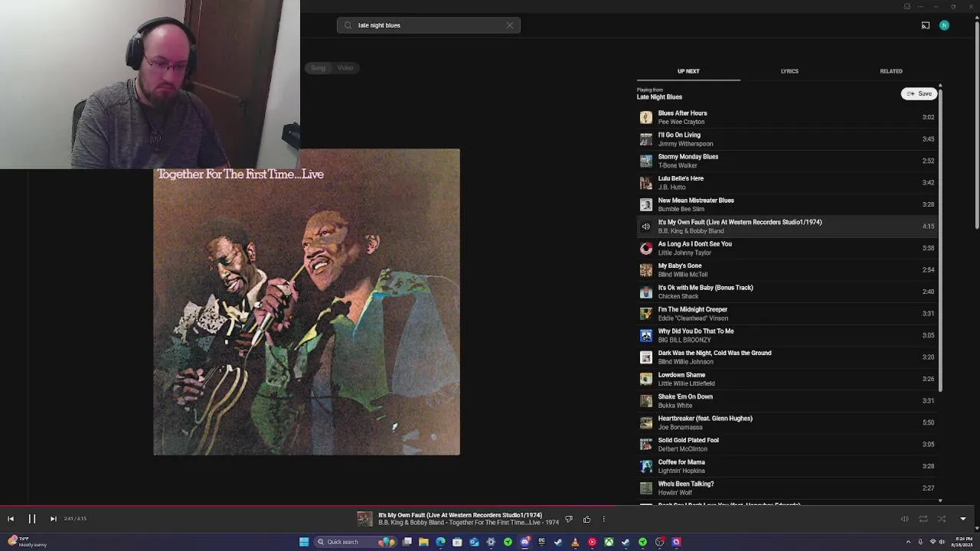Open the Settings gear in the taskbar
Viewport: 980px width, 551px height.
pos(491,542)
